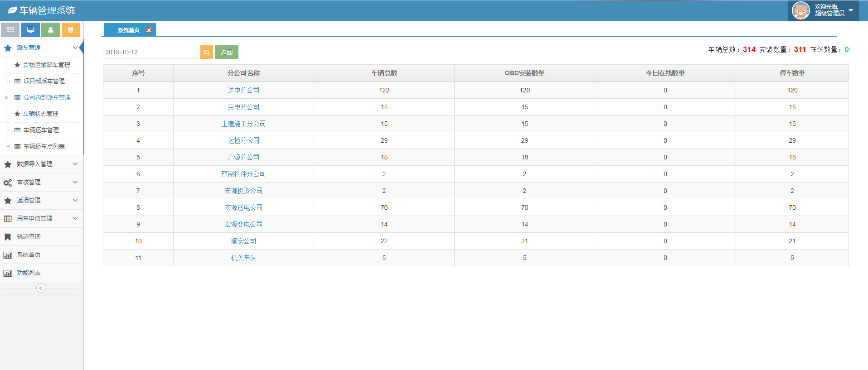Open the 预制构件分公司 link
The height and width of the screenshot is (370, 868).
(x=243, y=174)
